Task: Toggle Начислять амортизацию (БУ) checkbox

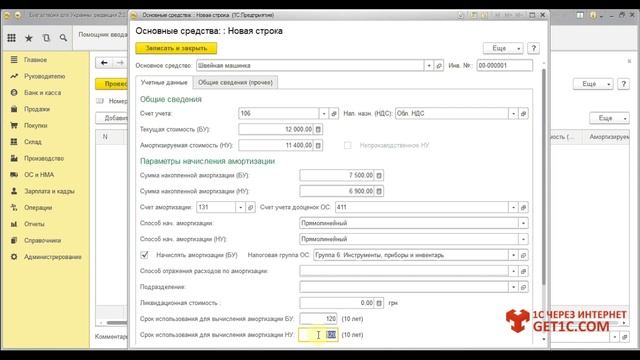Action: pos(144,255)
